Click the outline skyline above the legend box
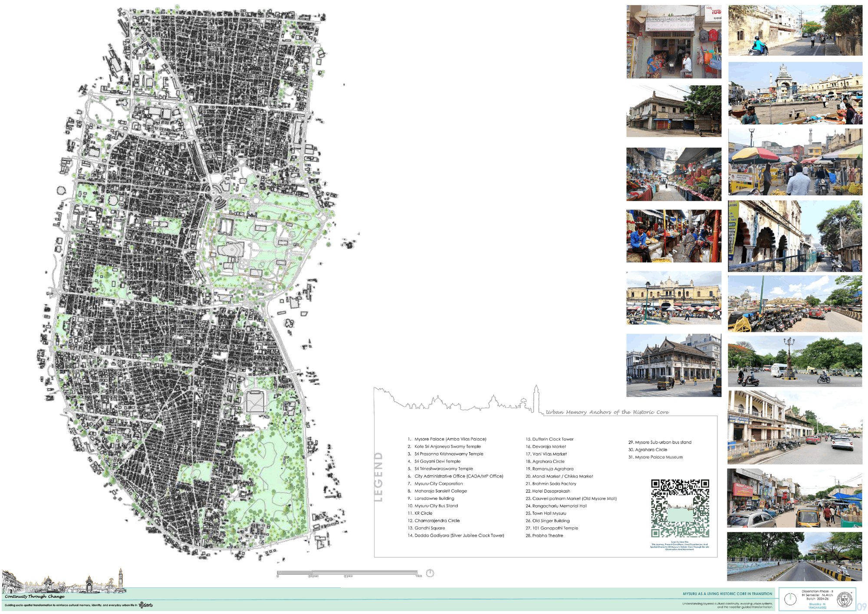Viewport: 868px width, 614px height. point(458,400)
